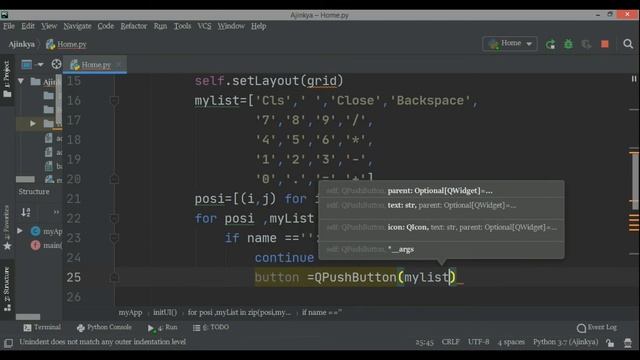This screenshot has height=360, width=640.
Task: Click fold marker on line 22
Action: [x=114, y=218]
